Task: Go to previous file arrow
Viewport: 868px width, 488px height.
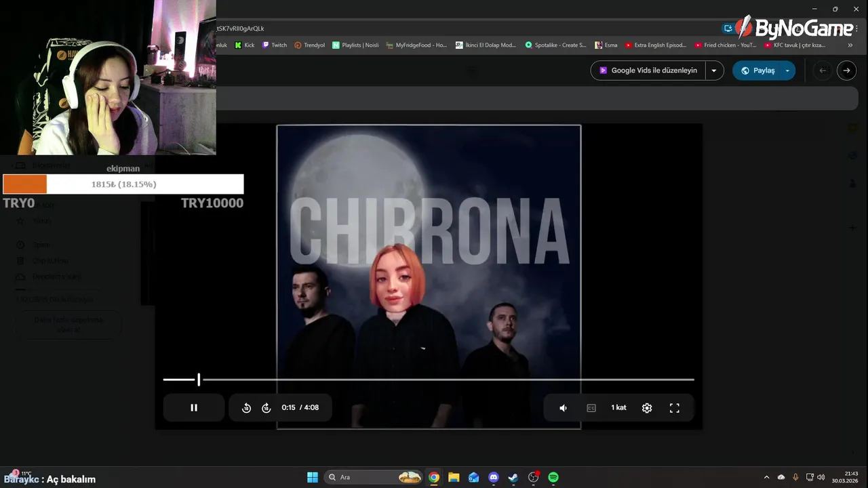Action: click(823, 70)
